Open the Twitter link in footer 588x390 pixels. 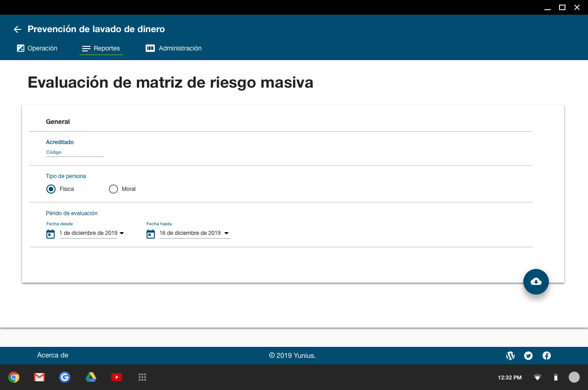(x=528, y=356)
